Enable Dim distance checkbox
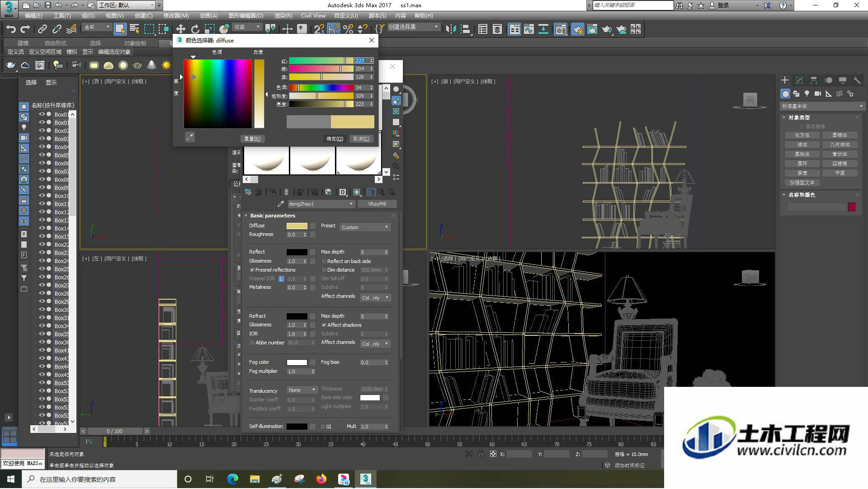 pyautogui.click(x=324, y=270)
